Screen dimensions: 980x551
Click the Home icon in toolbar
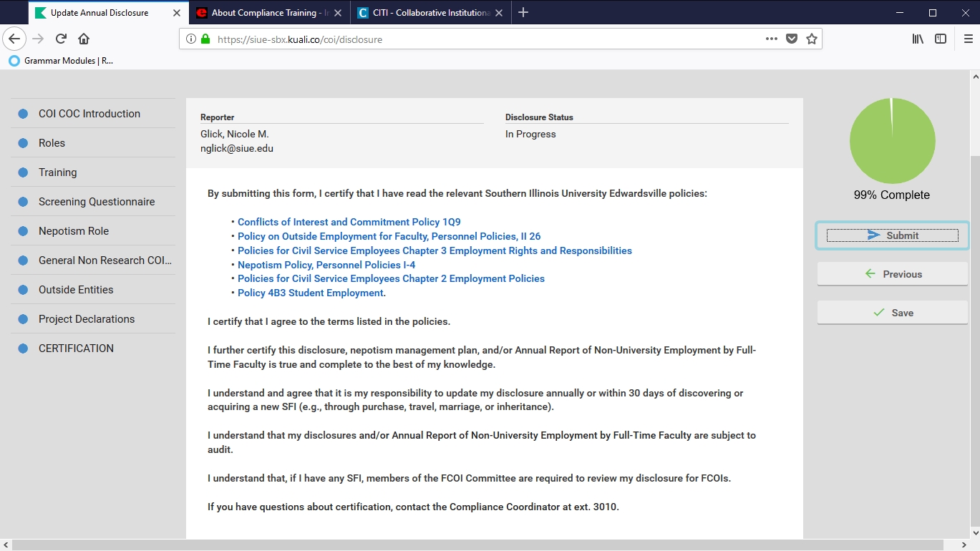84,39
